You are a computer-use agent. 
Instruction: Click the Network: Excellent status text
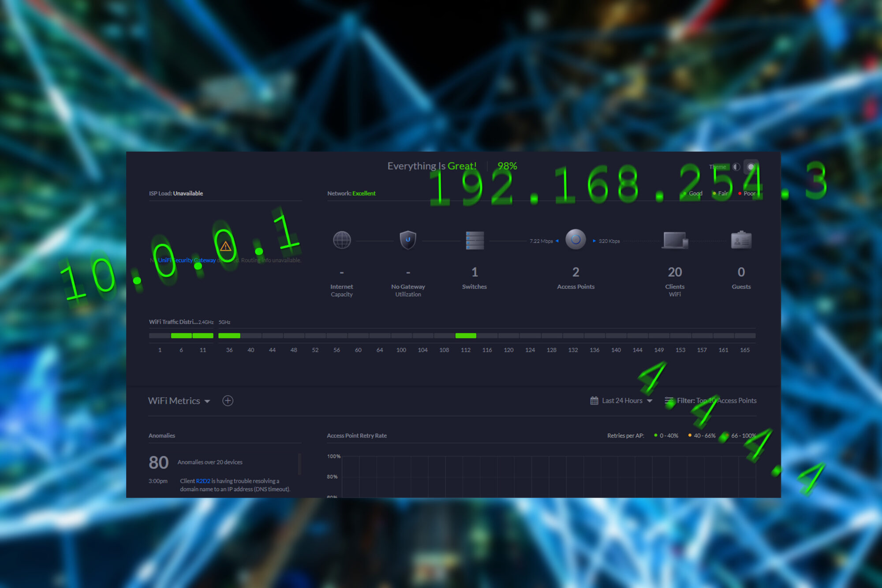351,193
